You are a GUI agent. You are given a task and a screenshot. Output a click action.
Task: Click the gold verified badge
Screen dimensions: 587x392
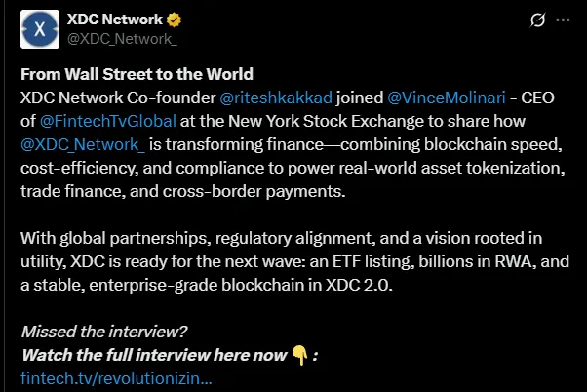[172, 20]
